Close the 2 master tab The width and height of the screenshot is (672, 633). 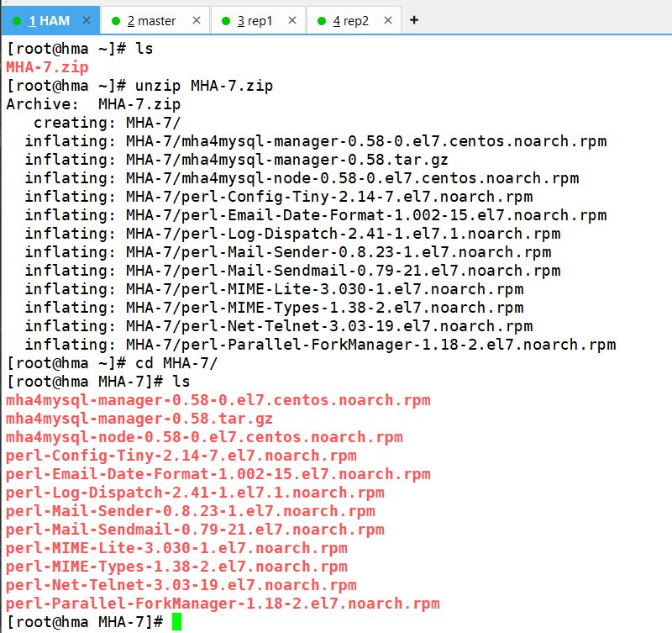click(197, 20)
